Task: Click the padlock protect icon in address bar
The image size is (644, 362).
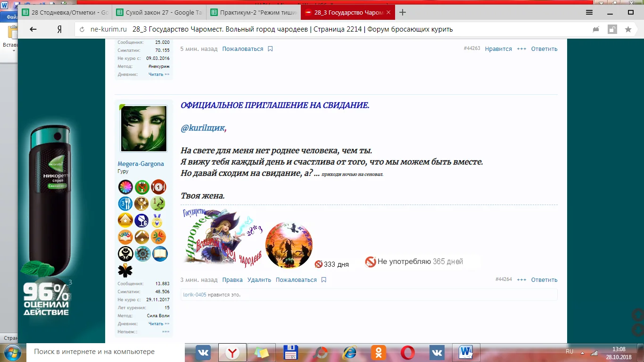Action: click(x=612, y=29)
